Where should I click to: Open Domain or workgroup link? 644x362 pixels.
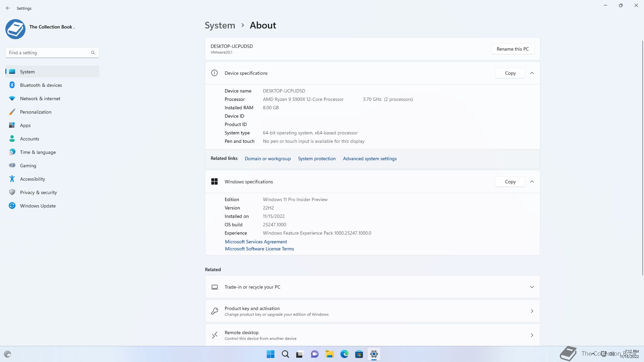pyautogui.click(x=268, y=159)
